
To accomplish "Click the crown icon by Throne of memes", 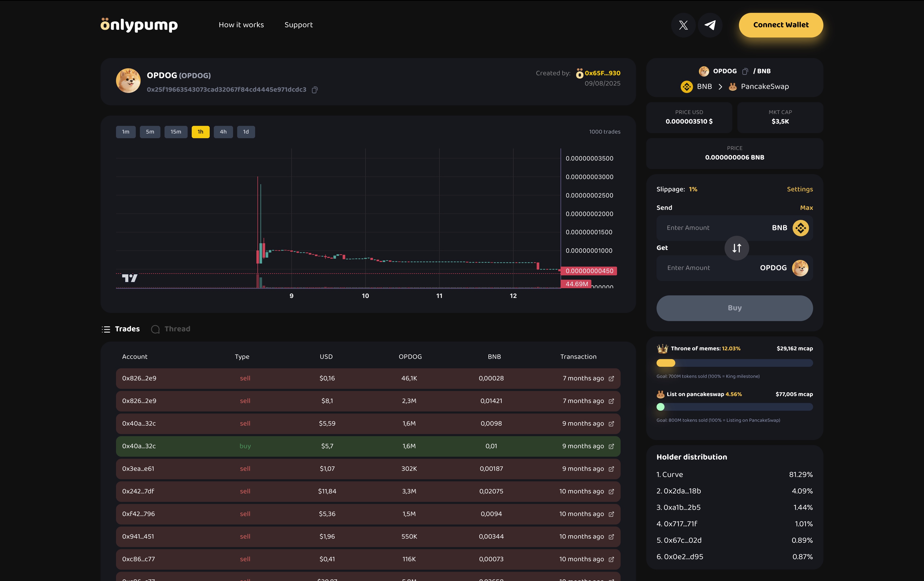I will (x=662, y=348).
